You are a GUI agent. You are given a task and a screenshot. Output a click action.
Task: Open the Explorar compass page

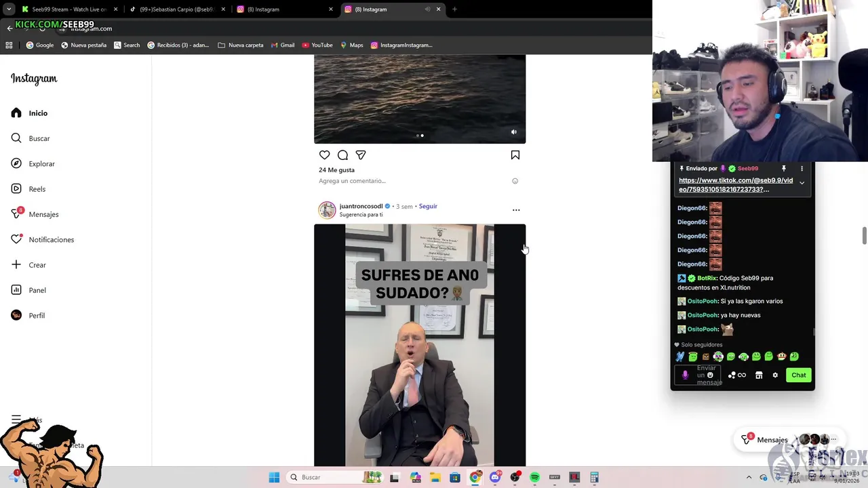(x=33, y=163)
